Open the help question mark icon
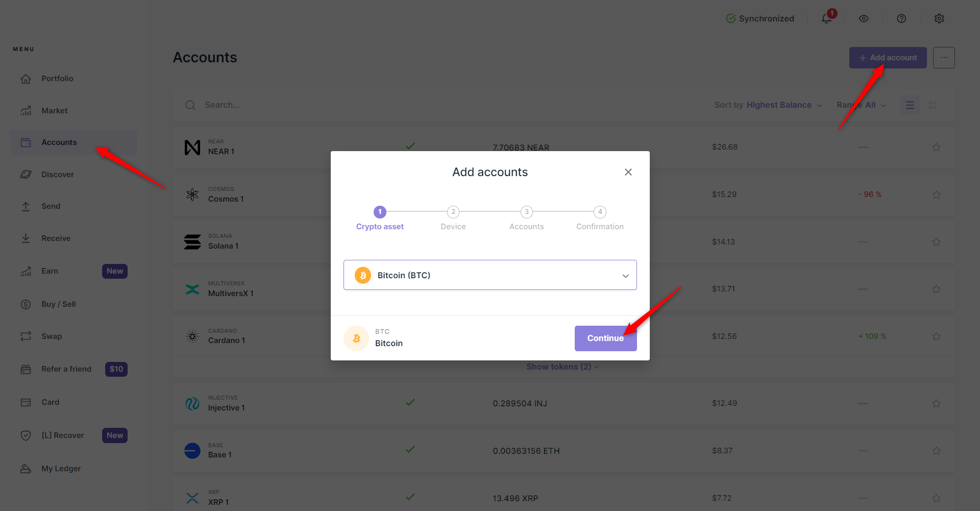This screenshot has height=511, width=980. click(901, 19)
